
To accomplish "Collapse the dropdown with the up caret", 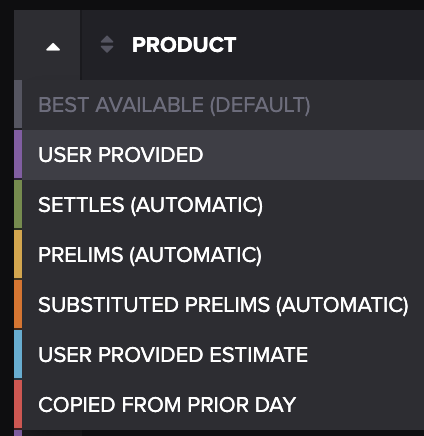I will tap(53, 47).
